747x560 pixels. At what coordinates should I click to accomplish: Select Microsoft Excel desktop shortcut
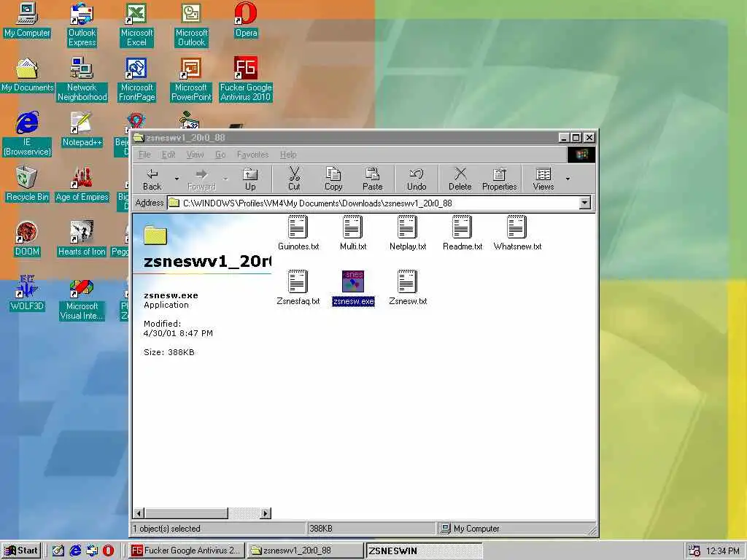[136, 25]
